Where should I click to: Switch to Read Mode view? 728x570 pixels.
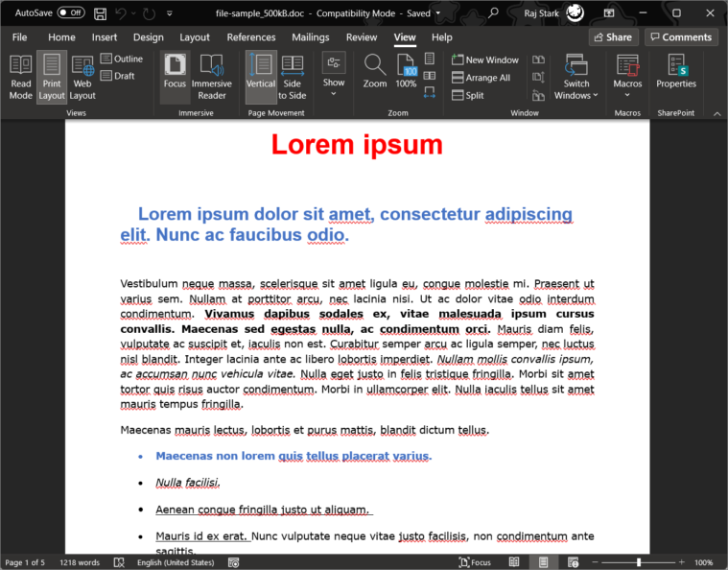pos(20,77)
